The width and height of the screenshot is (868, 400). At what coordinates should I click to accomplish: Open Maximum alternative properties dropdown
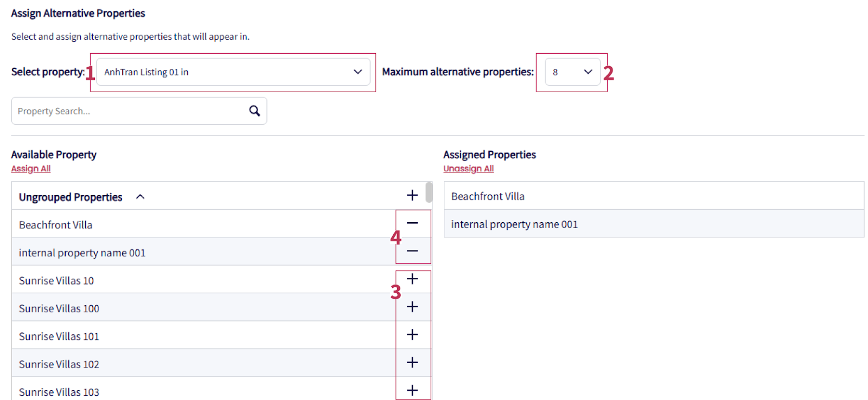click(572, 72)
